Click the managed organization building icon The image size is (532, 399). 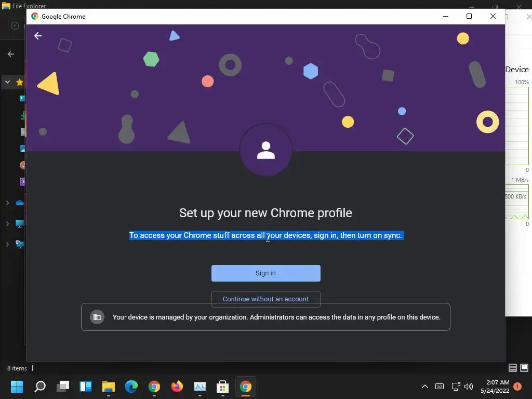click(97, 317)
